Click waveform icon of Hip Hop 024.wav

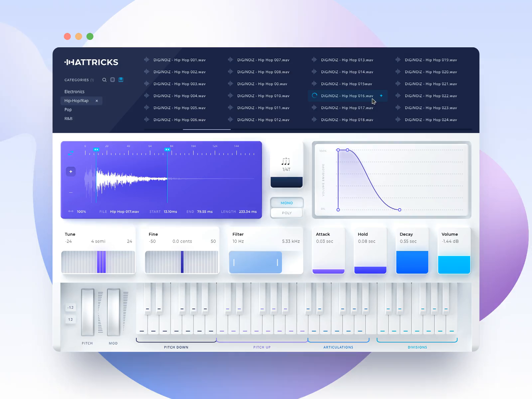[398, 120]
